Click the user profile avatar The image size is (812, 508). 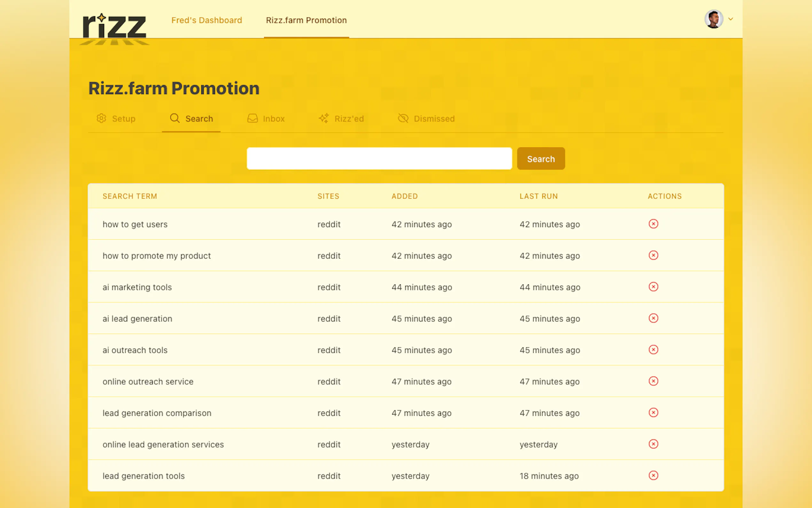(713, 19)
